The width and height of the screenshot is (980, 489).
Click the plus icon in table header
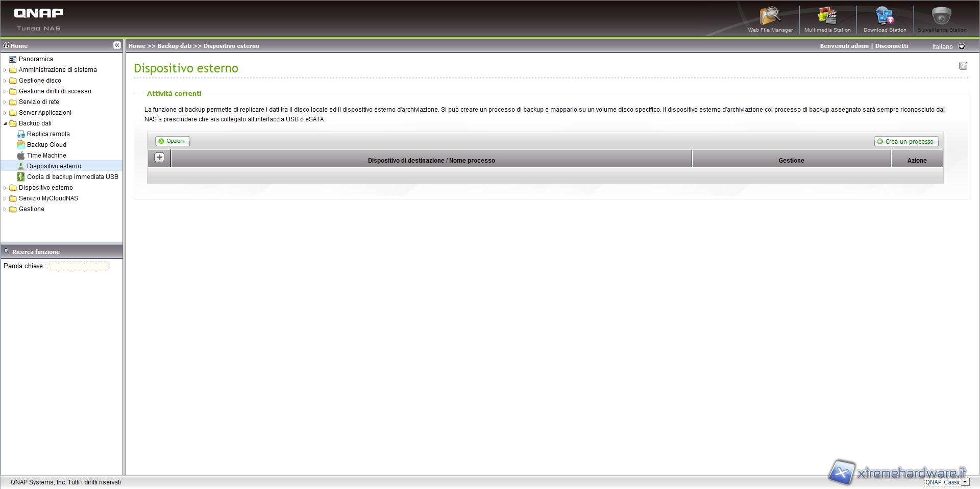pyautogui.click(x=159, y=158)
